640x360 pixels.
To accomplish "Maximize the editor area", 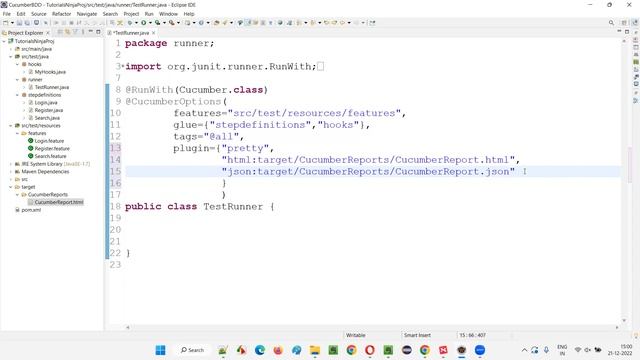I will 627,32.
